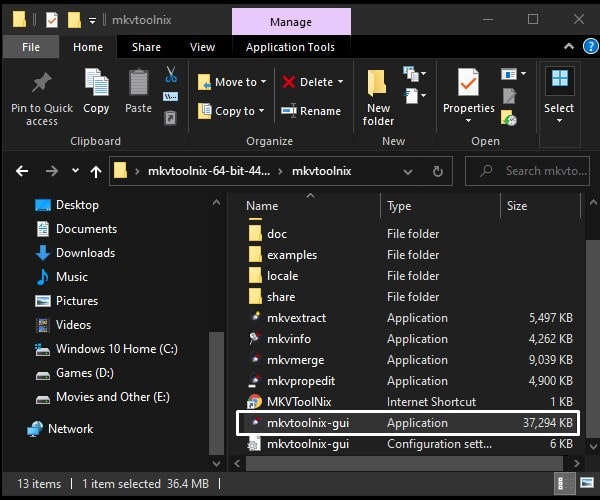600x500 pixels.
Task: Click the Copy path icon
Action: tap(170, 96)
